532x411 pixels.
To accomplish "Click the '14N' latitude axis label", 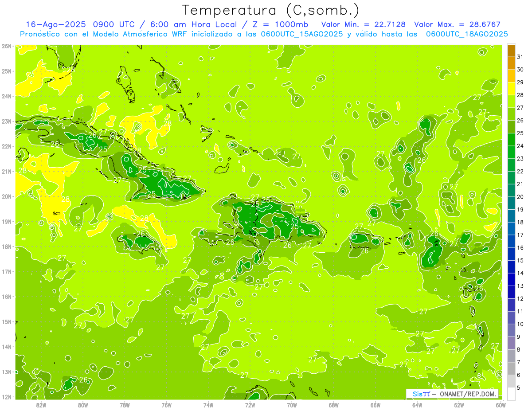I will click(6, 347).
